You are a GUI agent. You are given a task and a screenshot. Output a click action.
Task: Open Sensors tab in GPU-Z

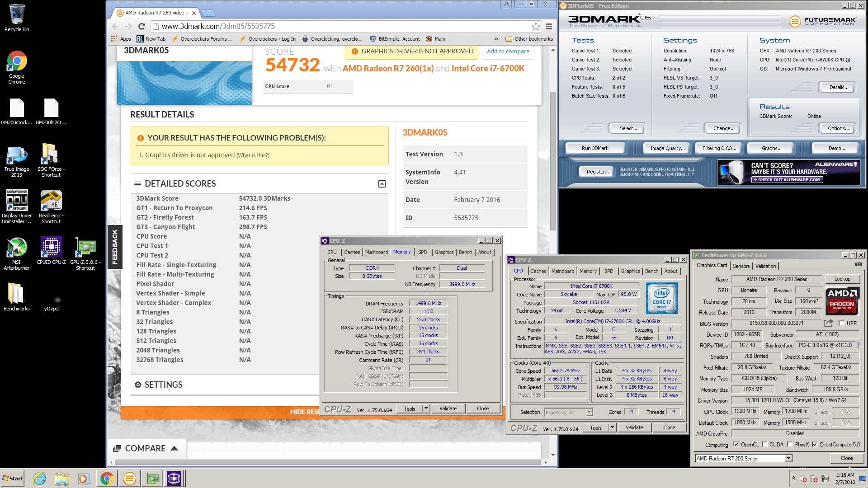[741, 266]
